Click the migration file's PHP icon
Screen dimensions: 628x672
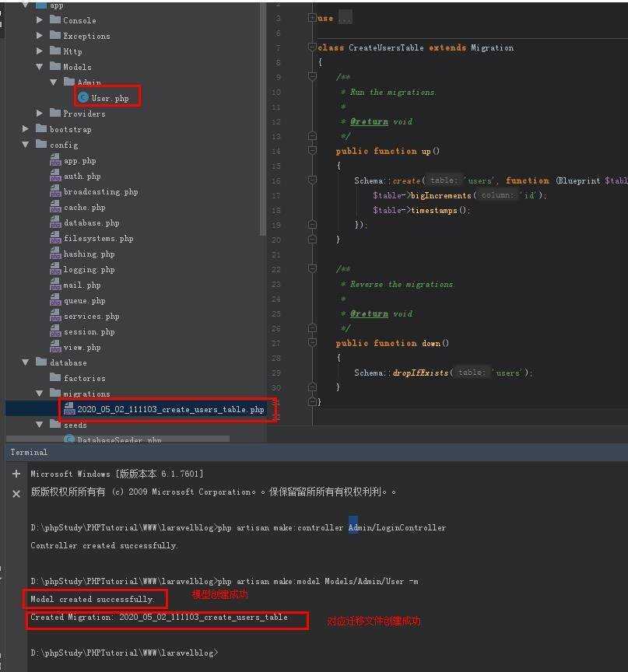tap(69, 409)
